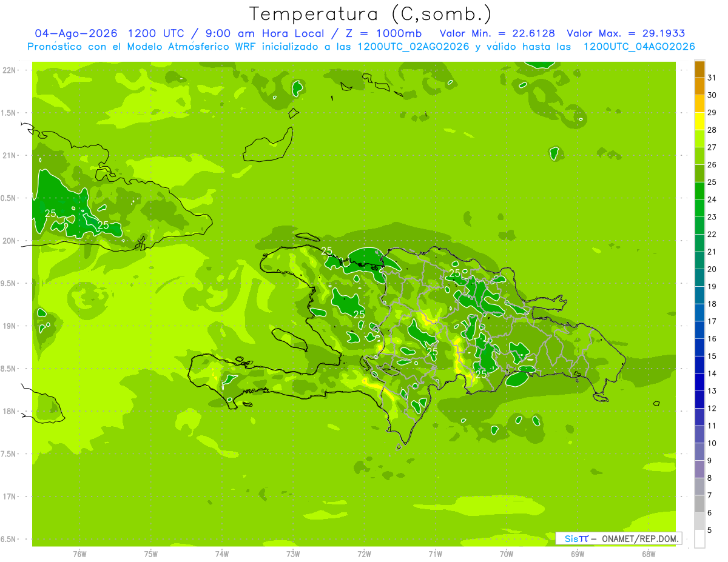Viewport: 728px width, 562px height.
Task: Click yellow swatch between 28 and 29
Action: [699, 121]
